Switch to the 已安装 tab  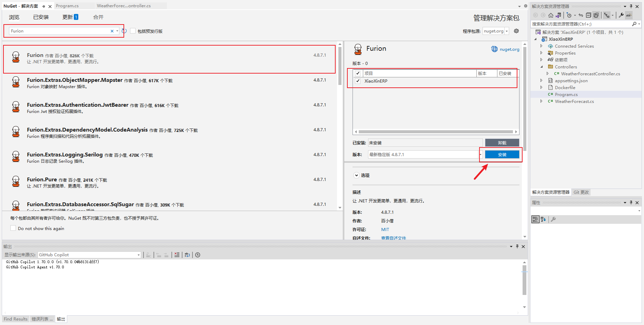coord(41,17)
